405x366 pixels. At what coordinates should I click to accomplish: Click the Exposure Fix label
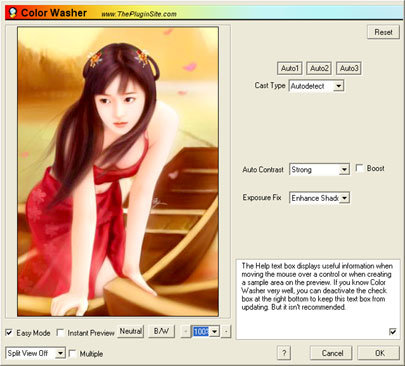[262, 198]
